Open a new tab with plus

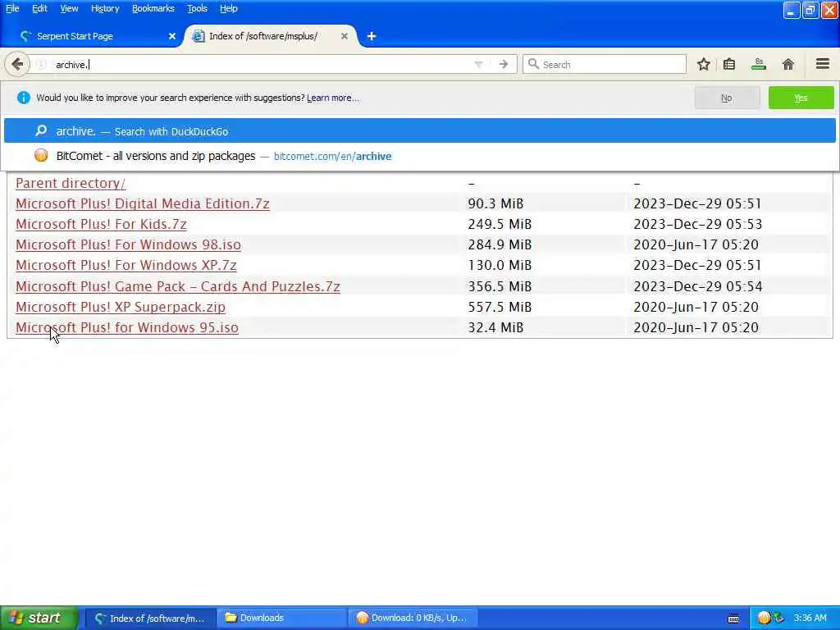tap(372, 36)
